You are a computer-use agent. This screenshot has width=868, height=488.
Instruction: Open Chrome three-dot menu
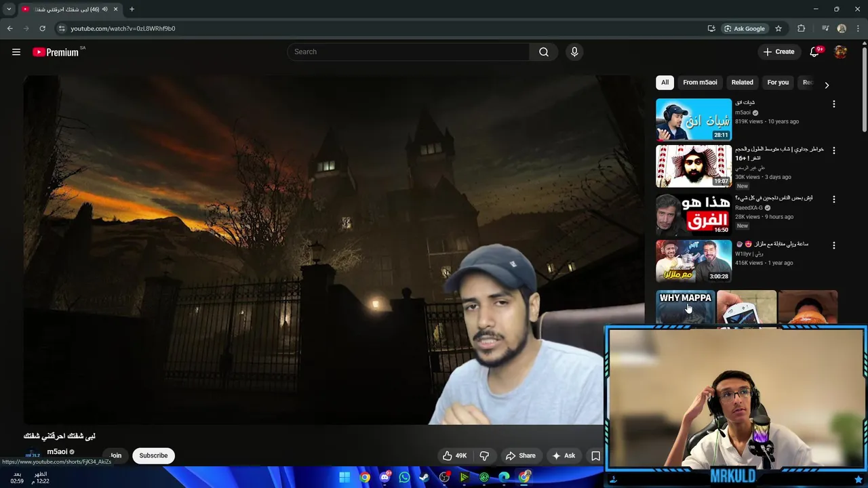[857, 28]
